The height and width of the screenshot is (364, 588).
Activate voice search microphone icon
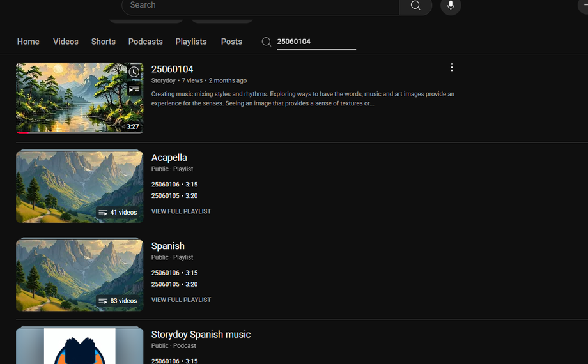[451, 6]
